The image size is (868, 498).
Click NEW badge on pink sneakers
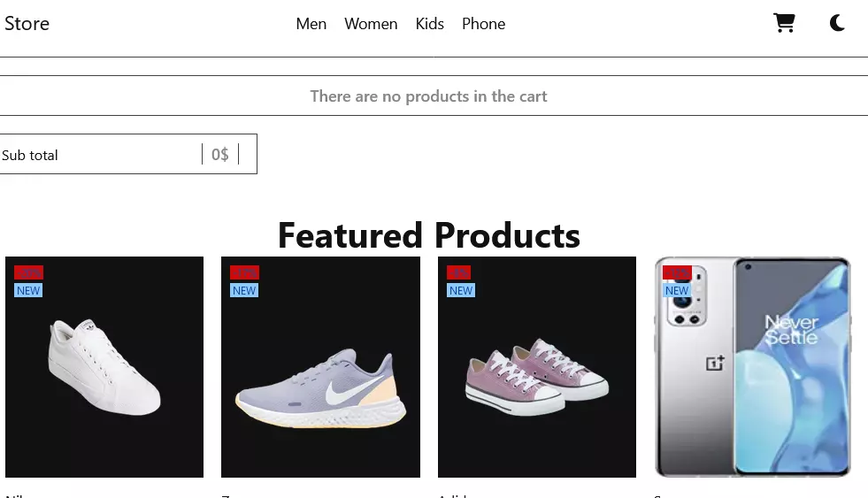(461, 290)
